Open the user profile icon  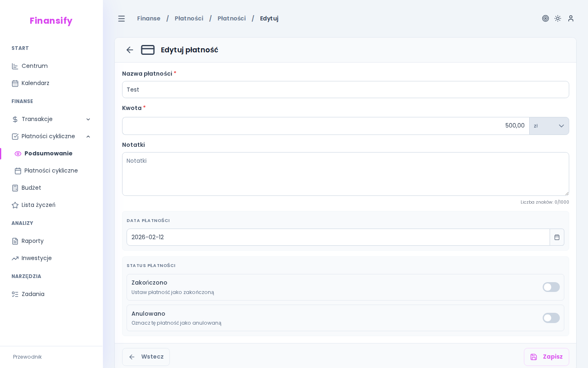[x=571, y=18]
